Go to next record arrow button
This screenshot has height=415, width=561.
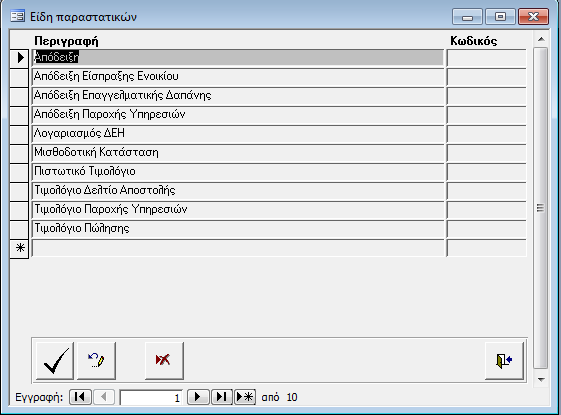pos(198,397)
